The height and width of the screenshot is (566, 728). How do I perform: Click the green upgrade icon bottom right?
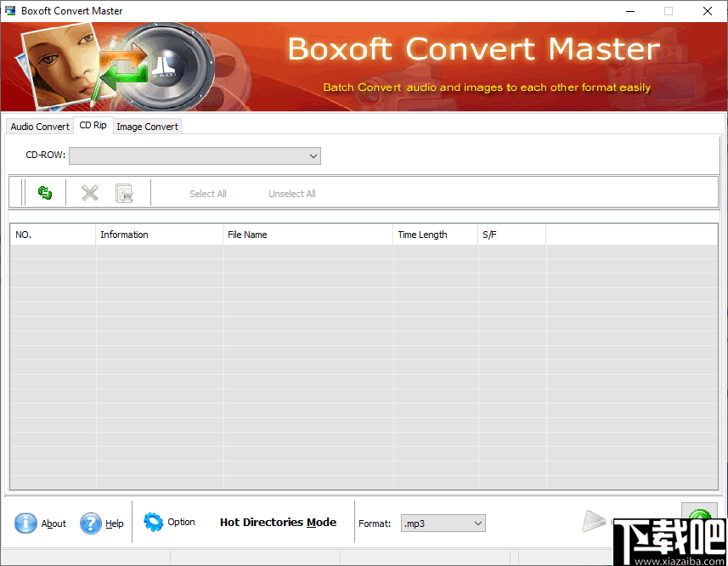[x=699, y=516]
